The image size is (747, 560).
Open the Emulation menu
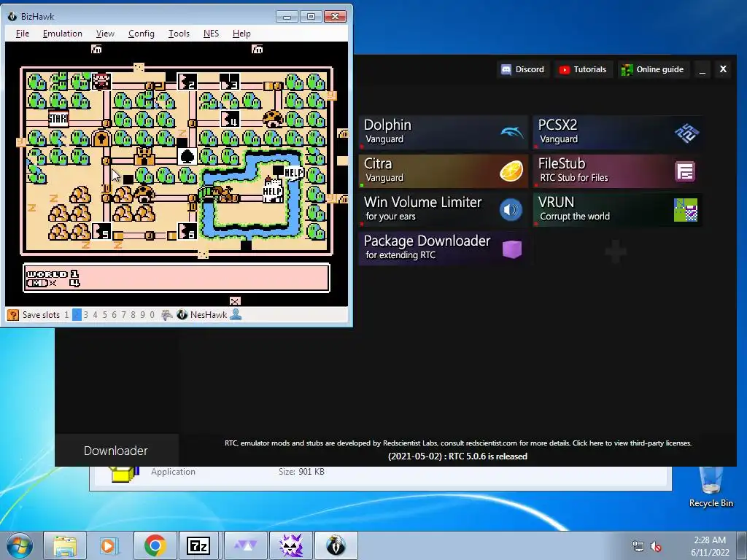click(x=63, y=34)
